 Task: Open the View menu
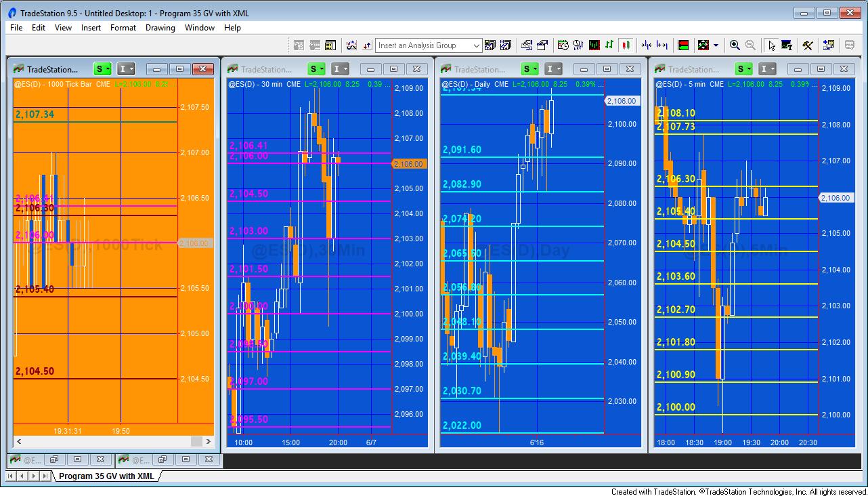[x=63, y=28]
